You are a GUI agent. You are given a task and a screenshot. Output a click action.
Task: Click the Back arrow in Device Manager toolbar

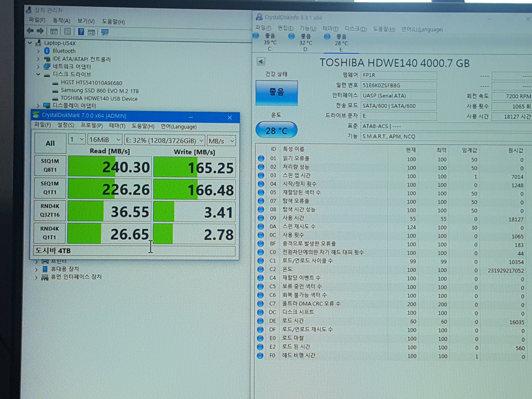tap(30, 31)
